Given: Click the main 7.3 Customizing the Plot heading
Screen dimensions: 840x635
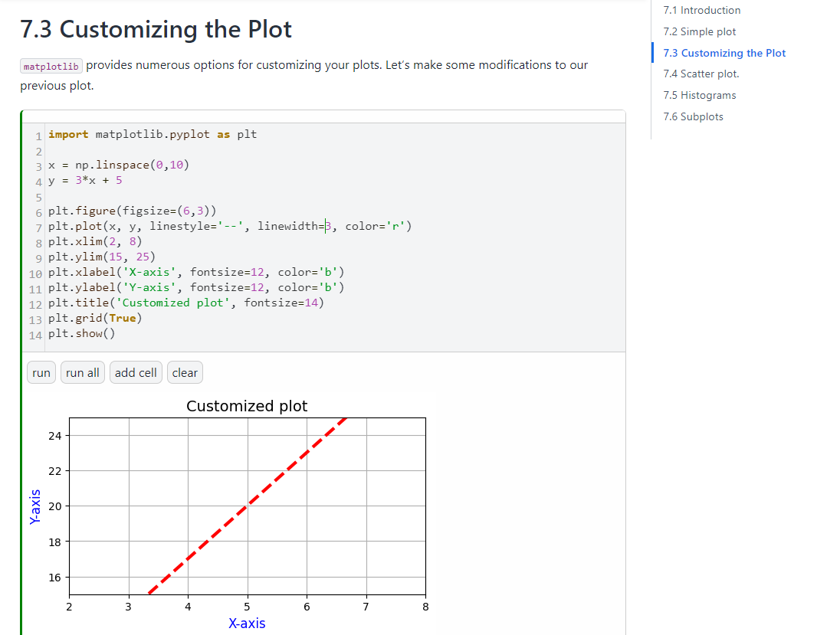Looking at the screenshot, I should [x=156, y=29].
